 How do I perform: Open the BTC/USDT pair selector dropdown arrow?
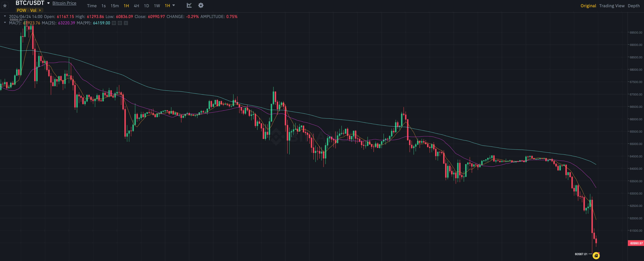pyautogui.click(x=48, y=3)
